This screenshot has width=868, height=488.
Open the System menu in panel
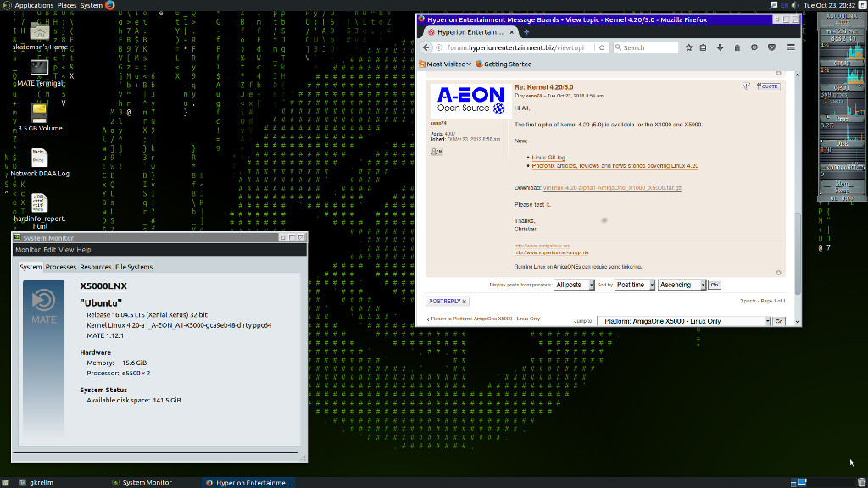tap(92, 5)
